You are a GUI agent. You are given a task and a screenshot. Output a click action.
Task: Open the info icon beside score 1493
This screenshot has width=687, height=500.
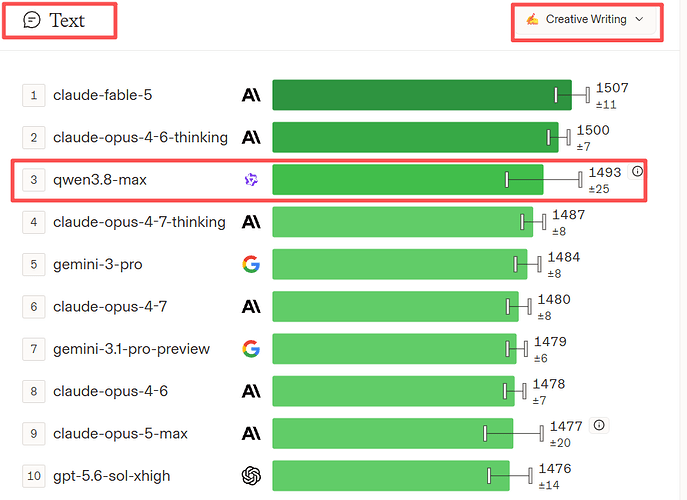tap(637, 171)
